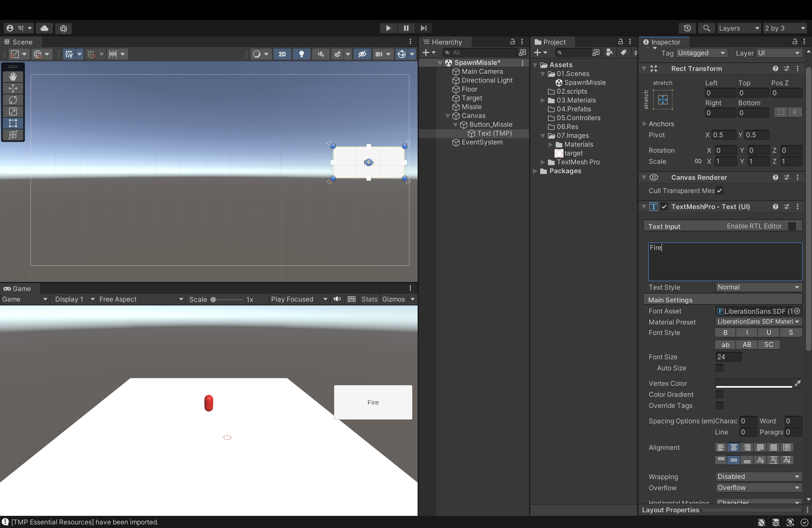Toggle TextMeshPro component enabled checkbox

pyautogui.click(x=664, y=207)
